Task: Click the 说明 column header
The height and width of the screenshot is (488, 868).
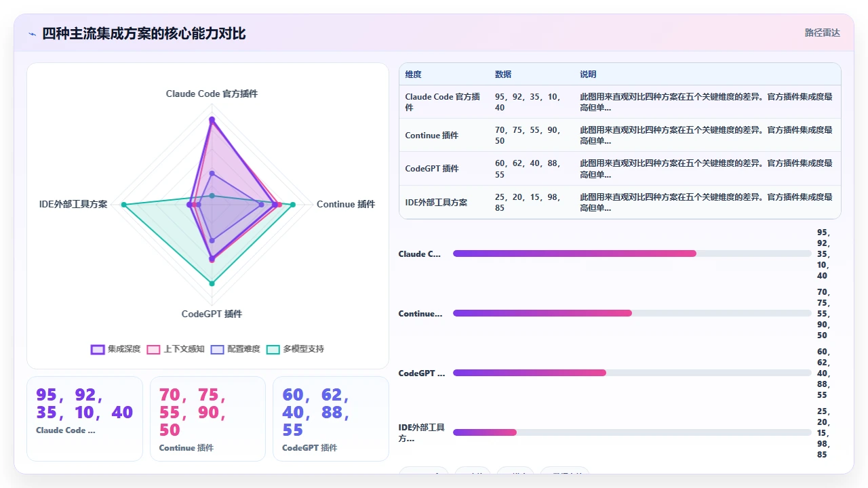Action: pos(588,75)
